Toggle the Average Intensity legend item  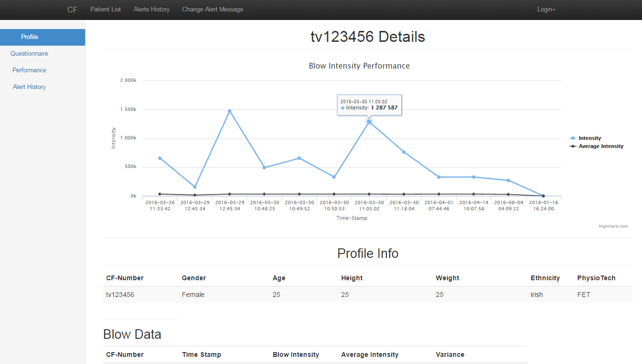(596, 146)
